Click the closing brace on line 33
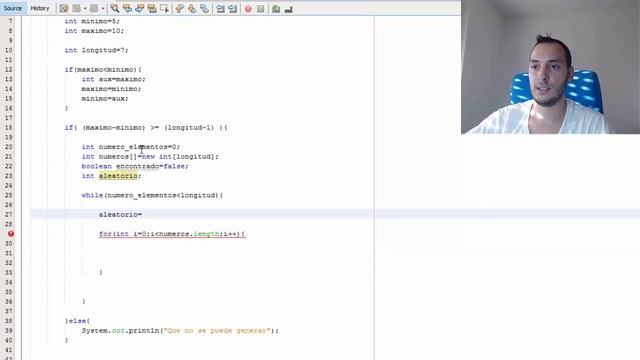The height and width of the screenshot is (360, 640). click(x=101, y=273)
